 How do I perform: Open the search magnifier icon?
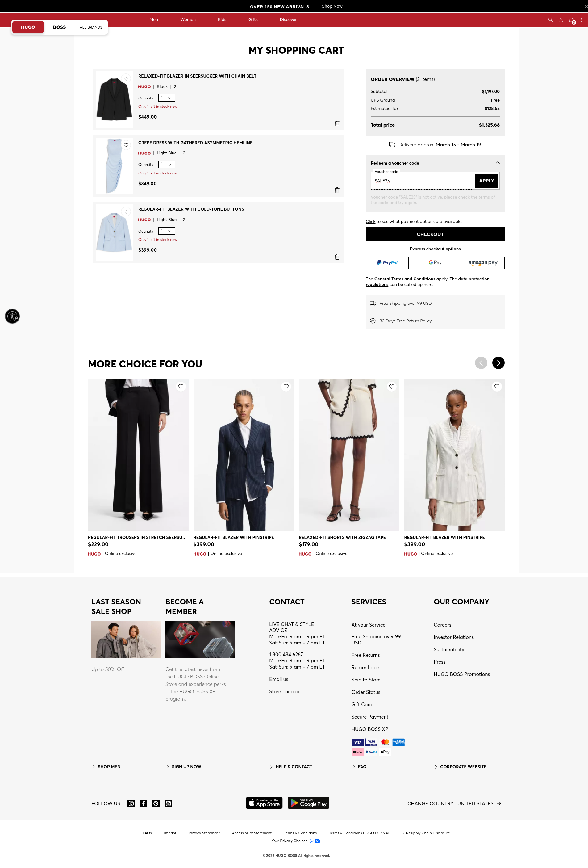pyautogui.click(x=550, y=20)
